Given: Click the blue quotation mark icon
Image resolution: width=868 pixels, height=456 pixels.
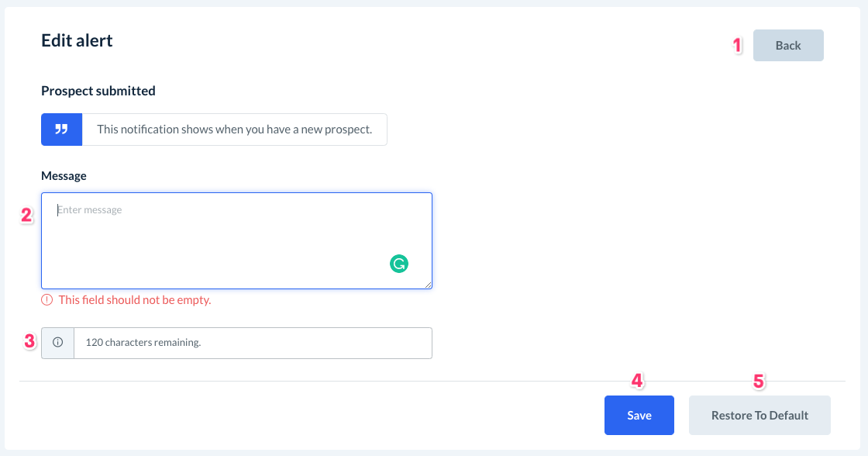Looking at the screenshot, I should pyautogui.click(x=61, y=130).
